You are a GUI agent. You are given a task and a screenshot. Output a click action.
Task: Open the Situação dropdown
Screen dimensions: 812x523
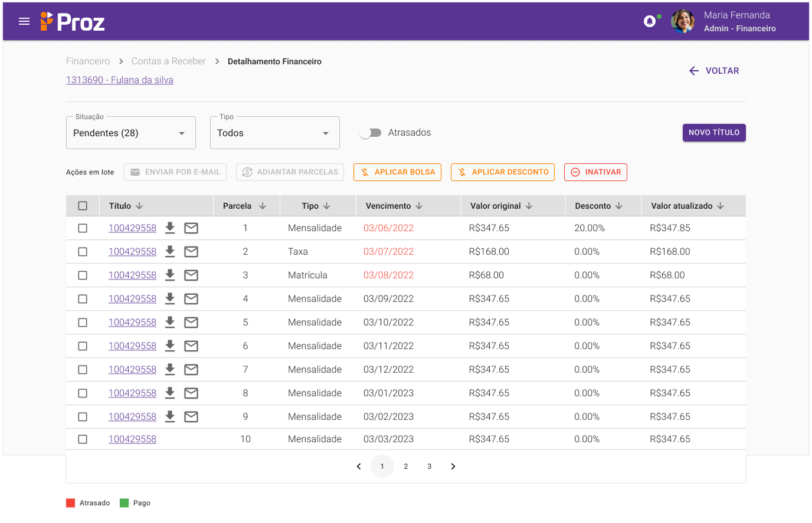[x=130, y=133]
